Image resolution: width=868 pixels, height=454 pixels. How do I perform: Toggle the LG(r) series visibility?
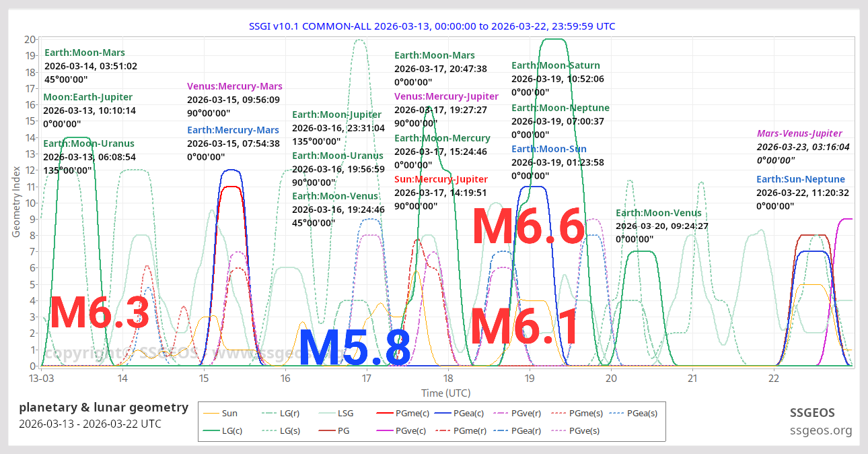pos(268,413)
